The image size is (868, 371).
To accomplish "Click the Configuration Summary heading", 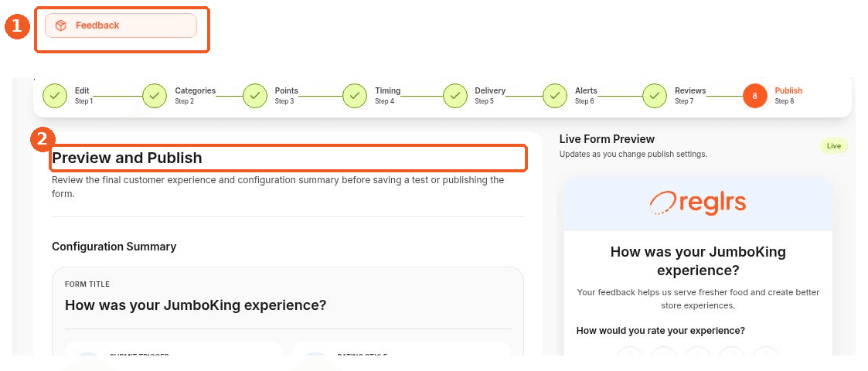I will 114,247.
